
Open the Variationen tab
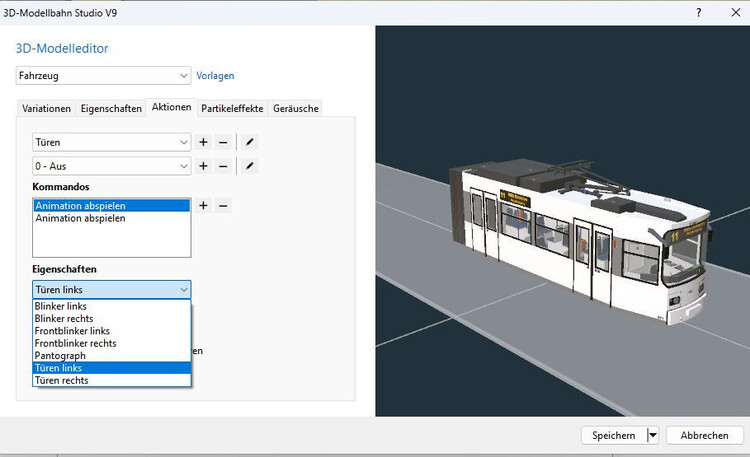(x=47, y=108)
